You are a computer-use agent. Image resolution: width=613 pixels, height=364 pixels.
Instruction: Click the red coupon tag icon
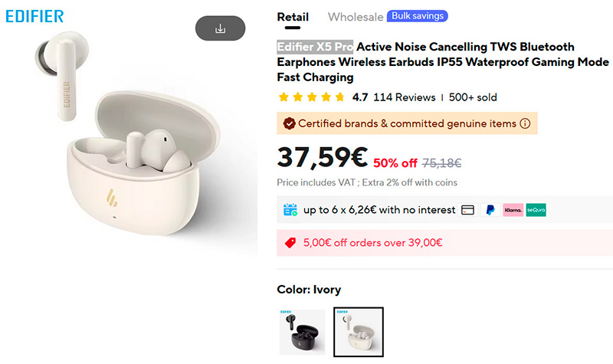[x=290, y=243]
